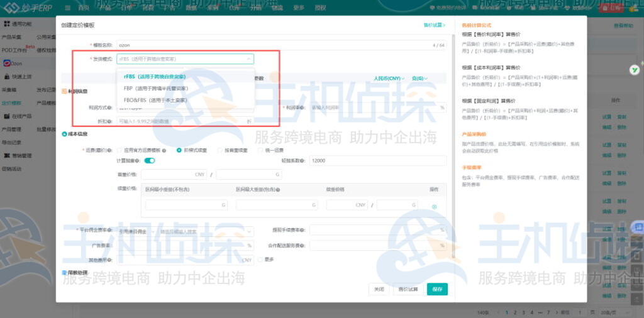
Task: Toggle the 计算抛重 switch
Action: pos(150,160)
